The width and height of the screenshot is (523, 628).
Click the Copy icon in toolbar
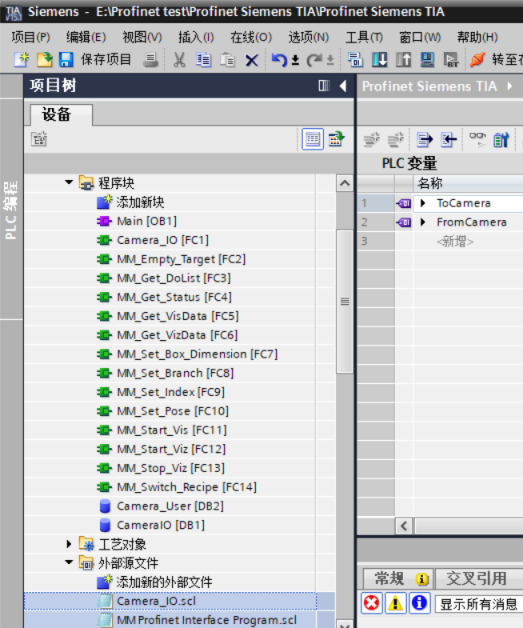pos(203,60)
